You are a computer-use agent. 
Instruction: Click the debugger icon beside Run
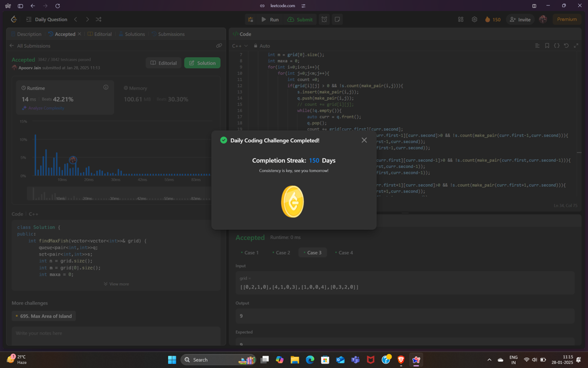click(x=250, y=19)
